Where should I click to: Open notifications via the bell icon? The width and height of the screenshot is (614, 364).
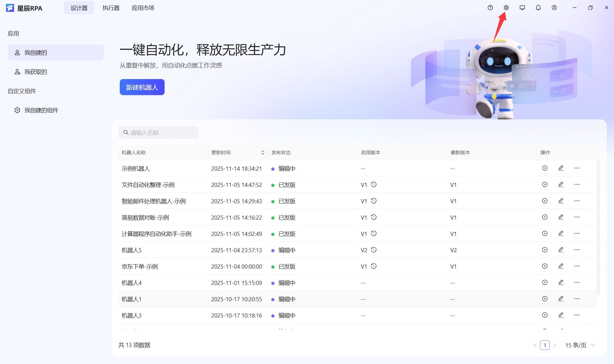(x=538, y=7)
